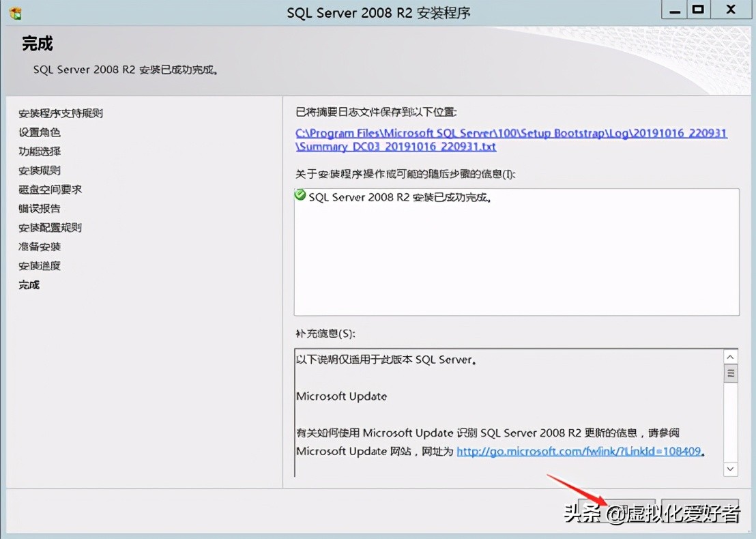756x539 pixels.
Task: Click the large 完成 page heading
Action: 38,44
